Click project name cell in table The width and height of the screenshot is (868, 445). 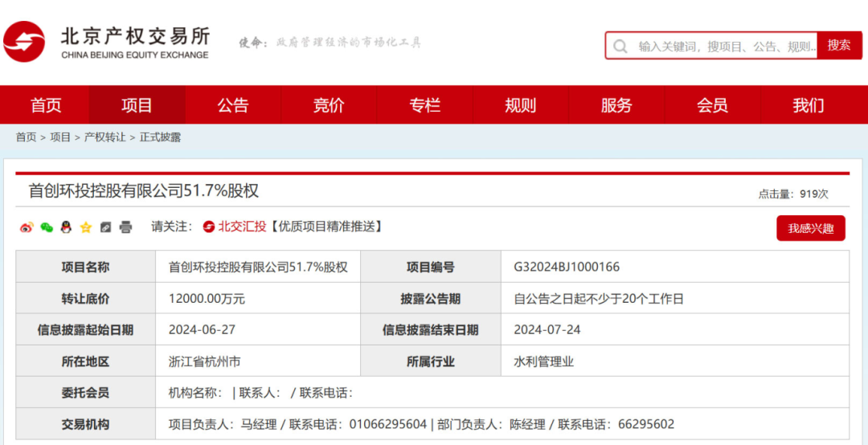[258, 267]
